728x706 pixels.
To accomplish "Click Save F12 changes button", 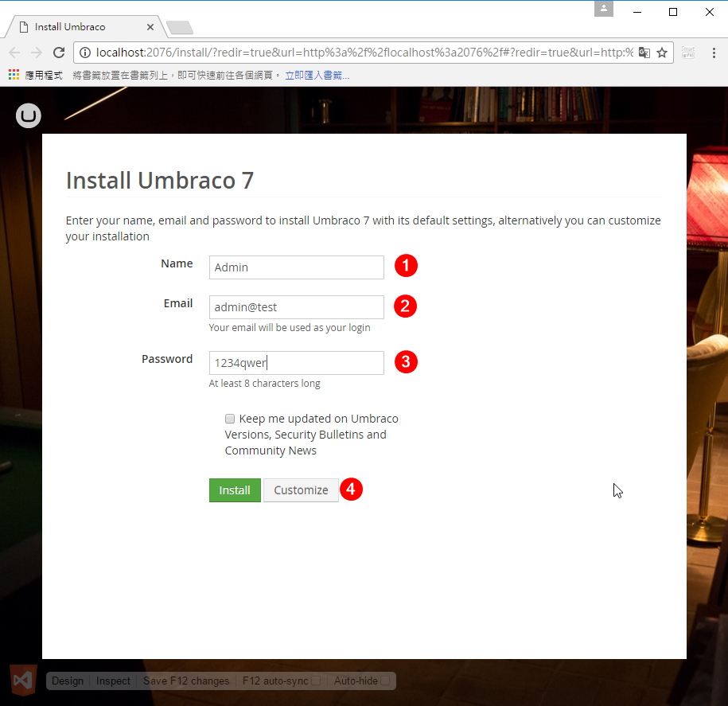I will coord(186,681).
